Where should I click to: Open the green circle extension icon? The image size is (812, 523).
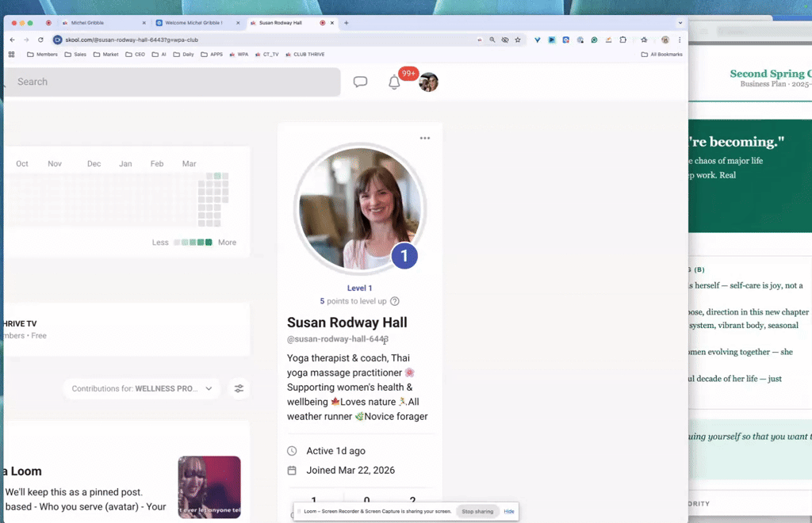pyautogui.click(x=595, y=40)
